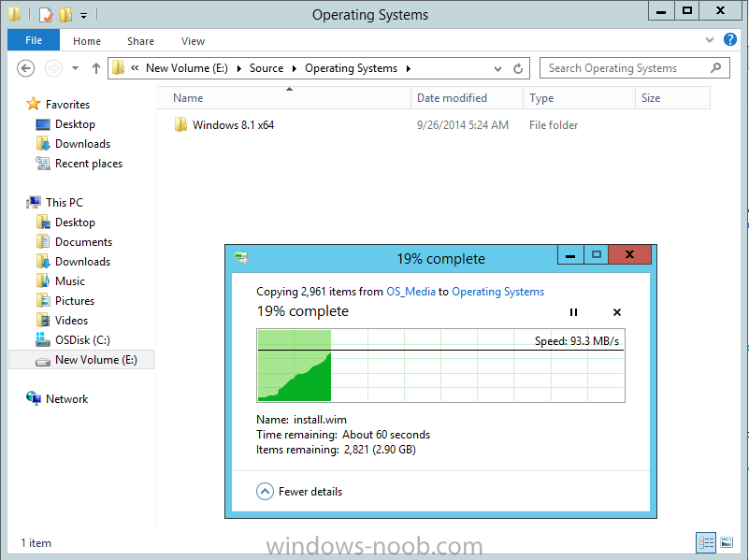This screenshot has height=560, width=749.
Task: Expand the ribbon with chevron
Action: click(710, 39)
